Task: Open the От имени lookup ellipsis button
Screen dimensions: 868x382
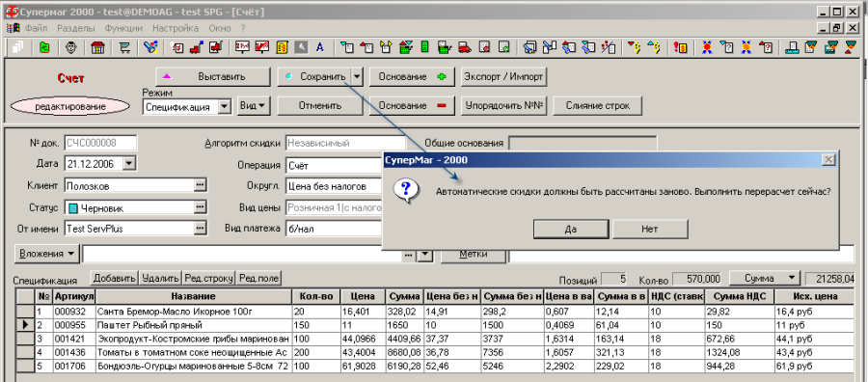Action: 200,228
